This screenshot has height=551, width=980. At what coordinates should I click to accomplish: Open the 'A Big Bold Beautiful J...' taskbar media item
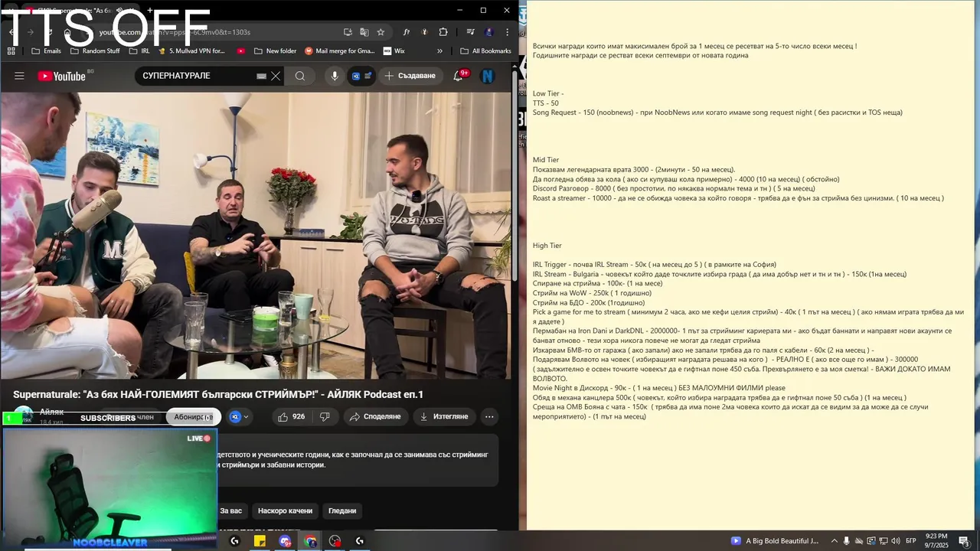coord(775,541)
